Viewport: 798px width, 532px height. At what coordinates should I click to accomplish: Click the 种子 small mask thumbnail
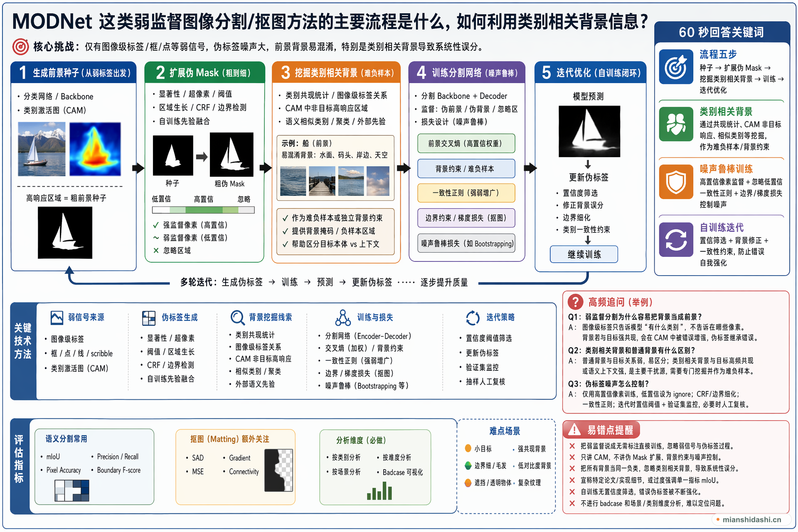tap(173, 155)
